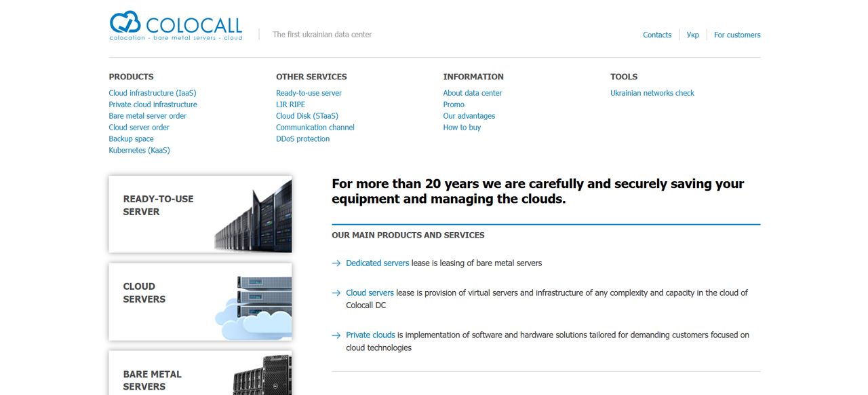The height and width of the screenshot is (395, 868).
Task: Click the OTHER SERVICES heading
Action: click(311, 77)
